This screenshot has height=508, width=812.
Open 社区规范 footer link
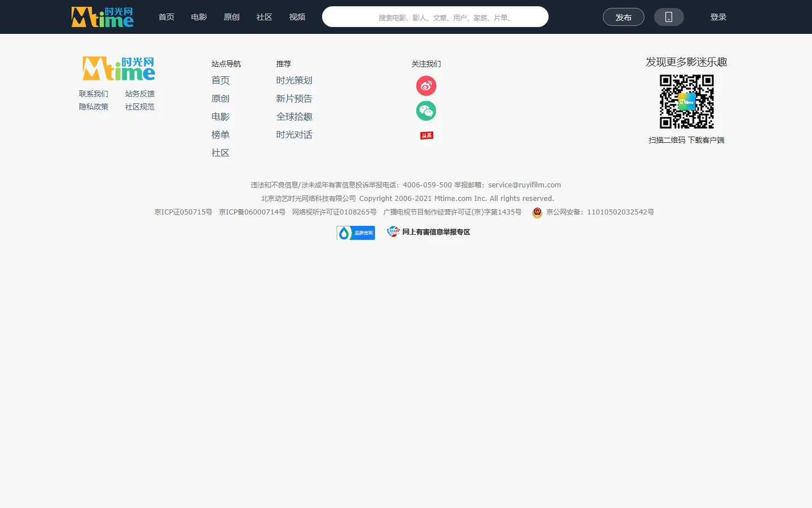pos(140,107)
